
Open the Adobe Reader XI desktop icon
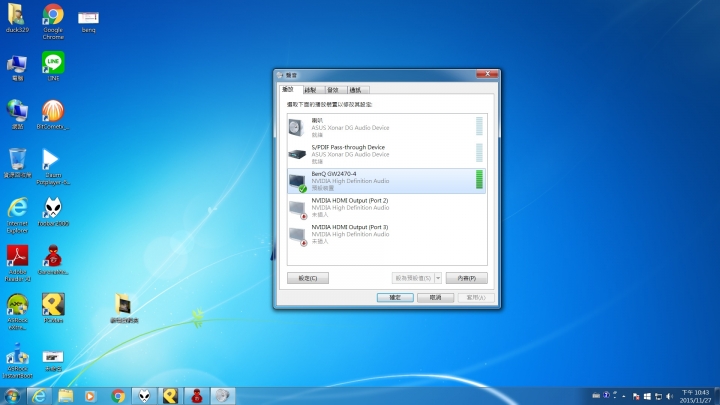coord(17,264)
